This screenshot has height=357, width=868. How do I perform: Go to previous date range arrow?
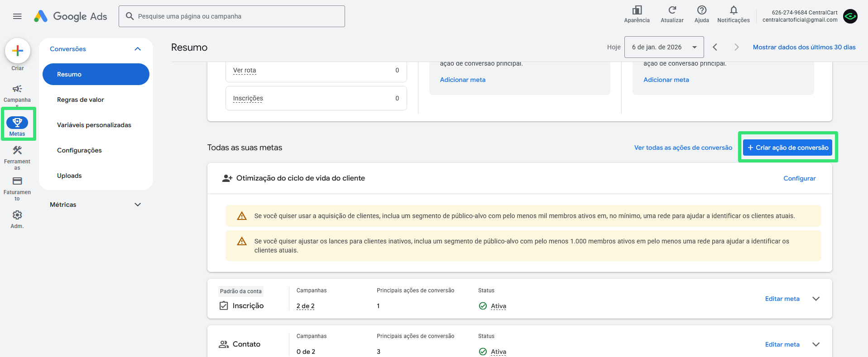tap(715, 47)
